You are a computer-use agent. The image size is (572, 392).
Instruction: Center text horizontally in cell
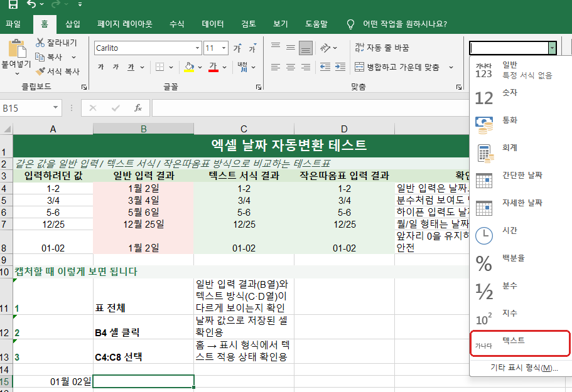click(x=291, y=67)
